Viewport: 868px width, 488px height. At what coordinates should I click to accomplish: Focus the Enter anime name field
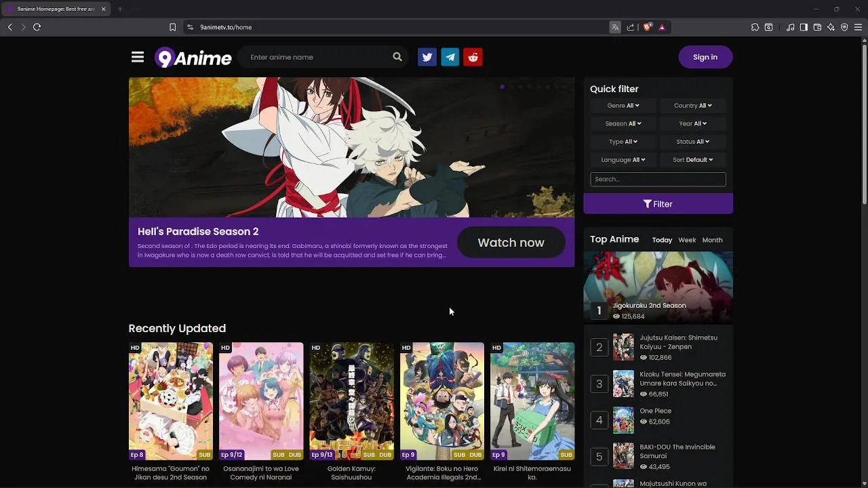316,57
